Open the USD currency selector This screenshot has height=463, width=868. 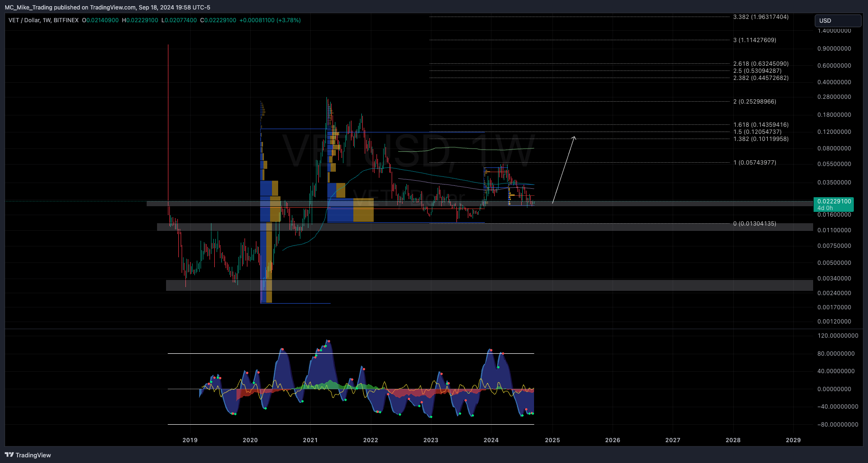click(x=838, y=20)
